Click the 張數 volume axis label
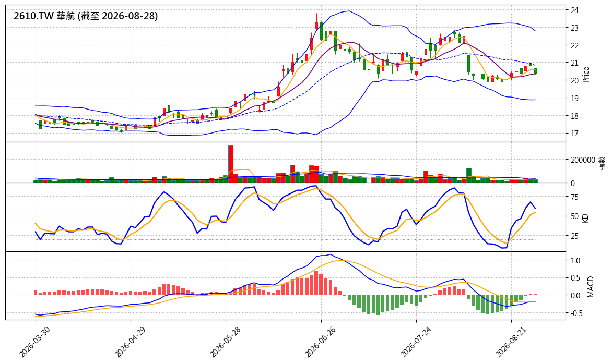This screenshot has width=612, height=364. point(602,163)
